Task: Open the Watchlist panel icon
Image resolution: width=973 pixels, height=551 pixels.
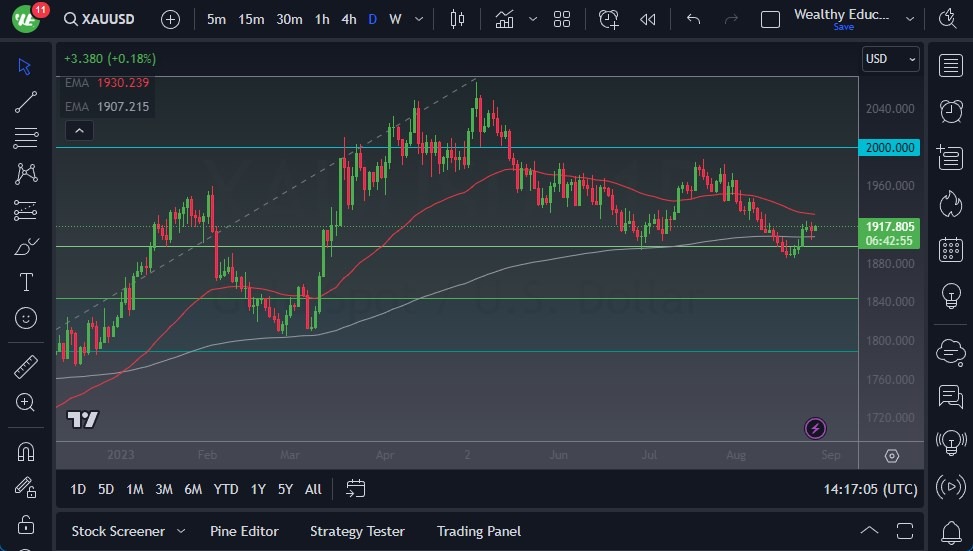Action: (950, 66)
